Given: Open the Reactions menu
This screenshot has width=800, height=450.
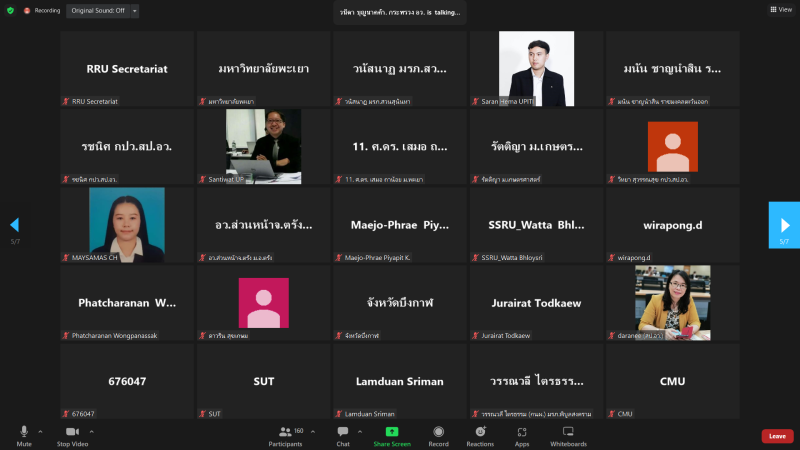Looking at the screenshot, I should coord(480,434).
